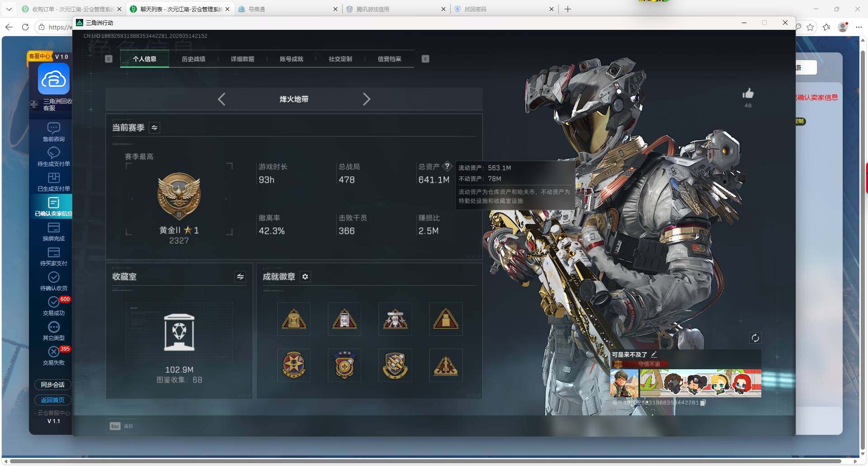Screen dimensions: 868x466
Task: Switch to the 账号成就 tab
Action: 291,59
